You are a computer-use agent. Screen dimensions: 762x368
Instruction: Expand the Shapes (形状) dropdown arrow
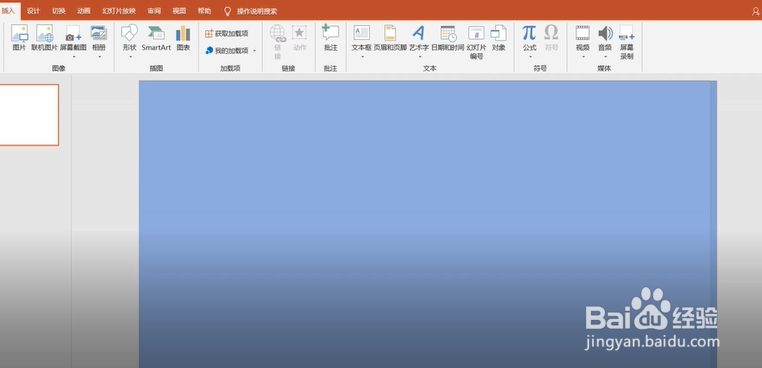130,56
